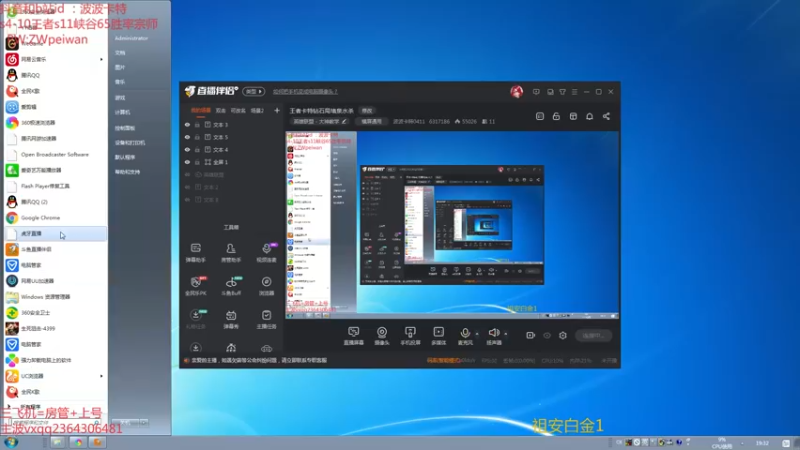Open 计算机 in Start menu right column
The width and height of the screenshot is (800, 450).
pyautogui.click(x=122, y=112)
